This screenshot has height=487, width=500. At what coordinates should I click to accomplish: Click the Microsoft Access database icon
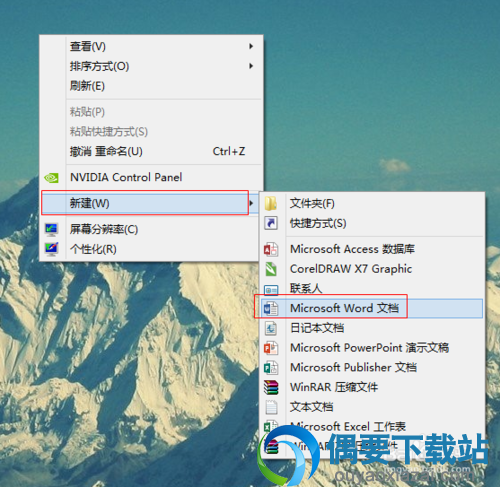[271, 249]
